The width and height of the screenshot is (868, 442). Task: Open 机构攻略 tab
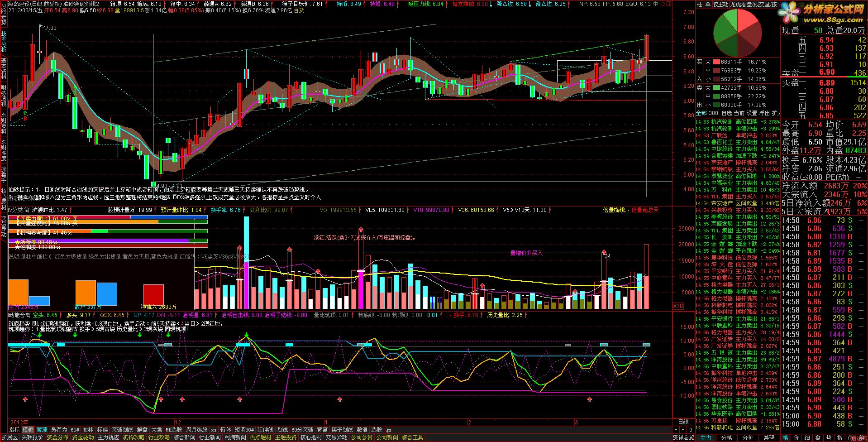(134, 437)
